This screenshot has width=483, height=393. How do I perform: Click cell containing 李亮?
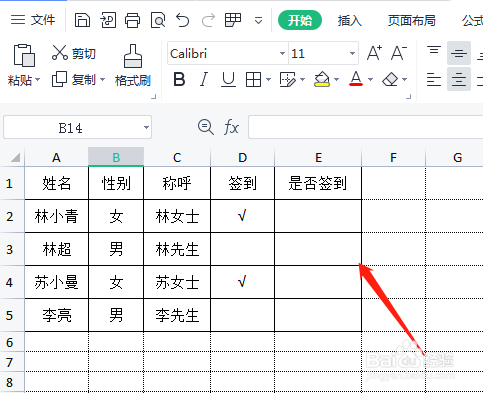pos(56,315)
